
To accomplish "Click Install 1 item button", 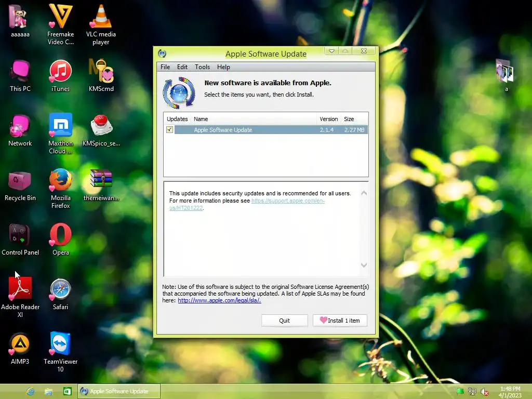I will tap(340, 321).
